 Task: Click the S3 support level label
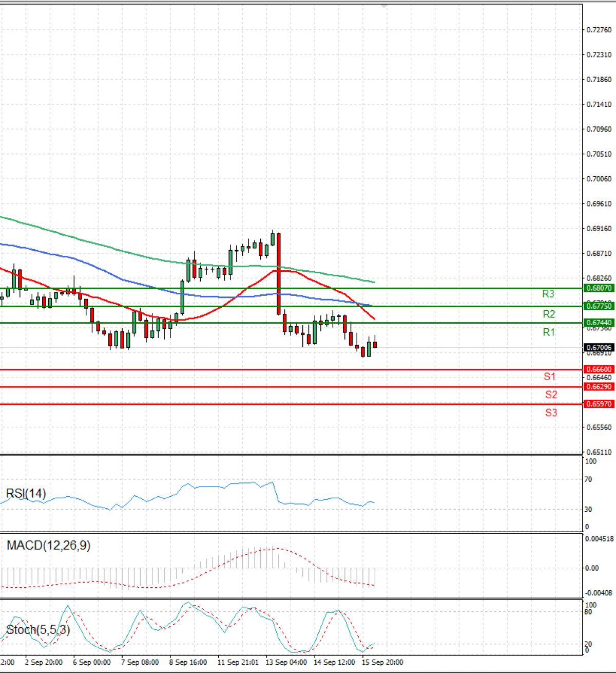tap(551, 413)
